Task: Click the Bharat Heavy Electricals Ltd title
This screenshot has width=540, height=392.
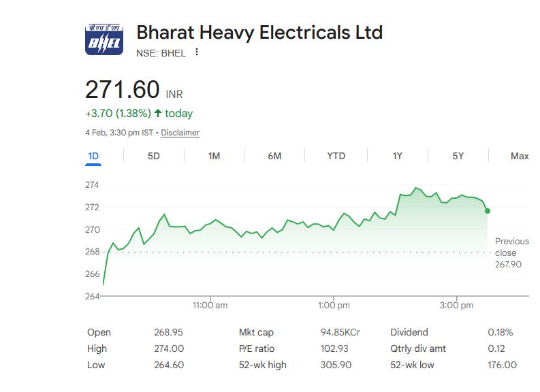Action: (x=259, y=32)
